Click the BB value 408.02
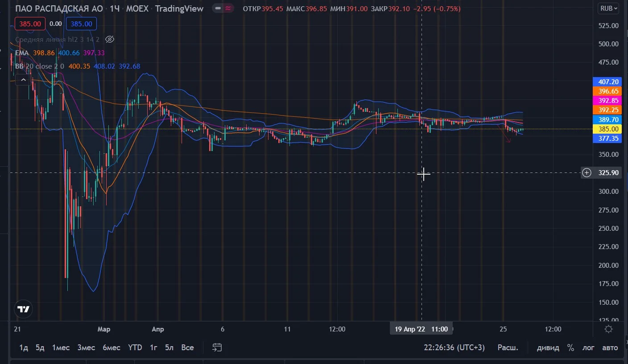 click(104, 66)
